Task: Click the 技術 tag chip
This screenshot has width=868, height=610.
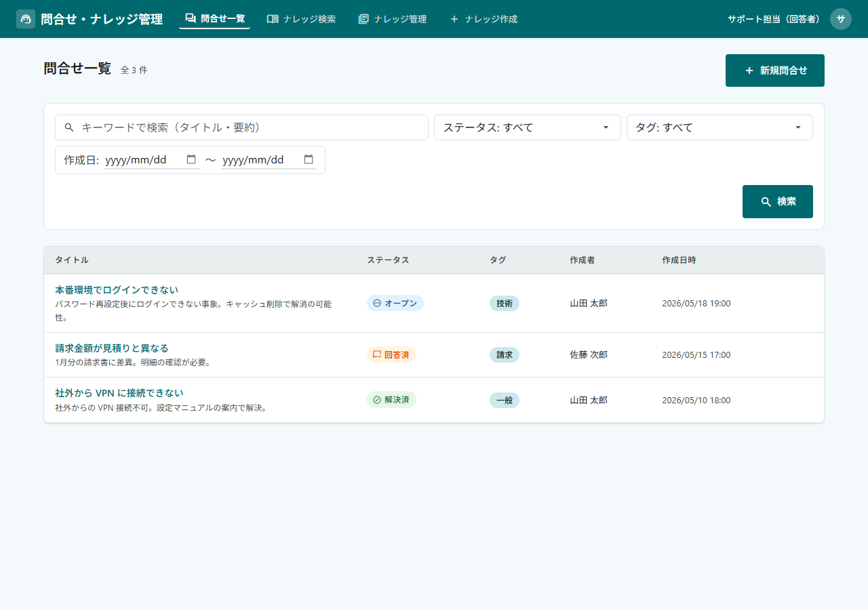Action: (505, 303)
